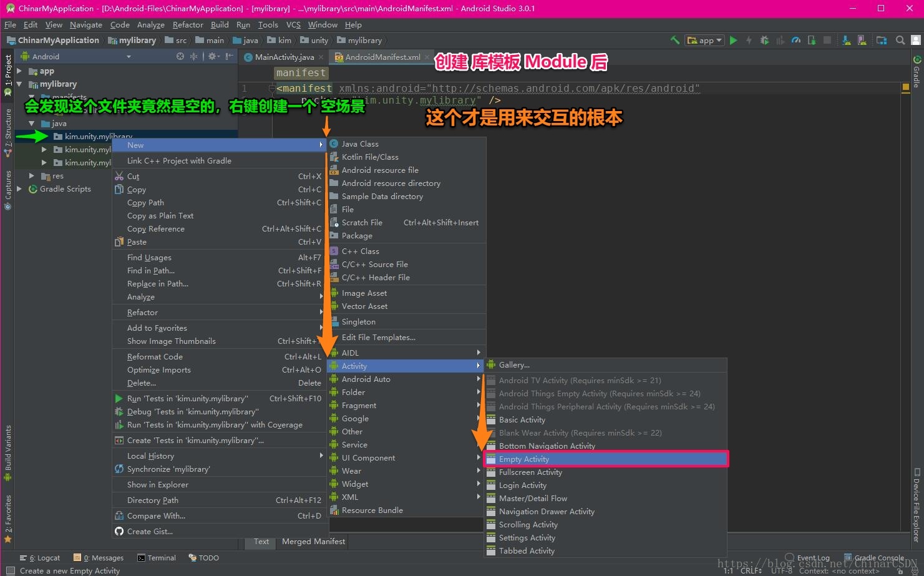Viewport: 924px width, 576px height.
Task: Select Settings Activity in the submenu
Action: pyautogui.click(x=605, y=538)
